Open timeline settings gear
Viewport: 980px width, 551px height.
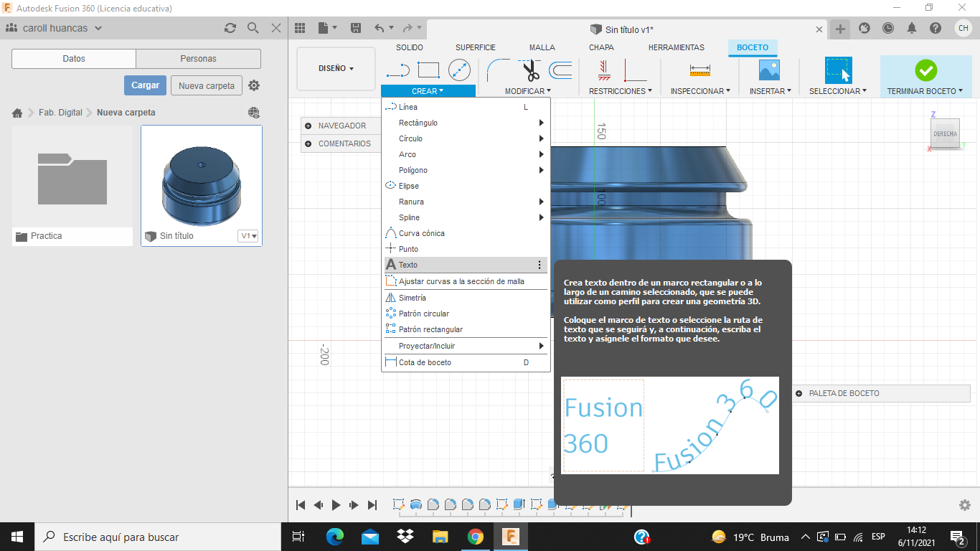click(965, 505)
